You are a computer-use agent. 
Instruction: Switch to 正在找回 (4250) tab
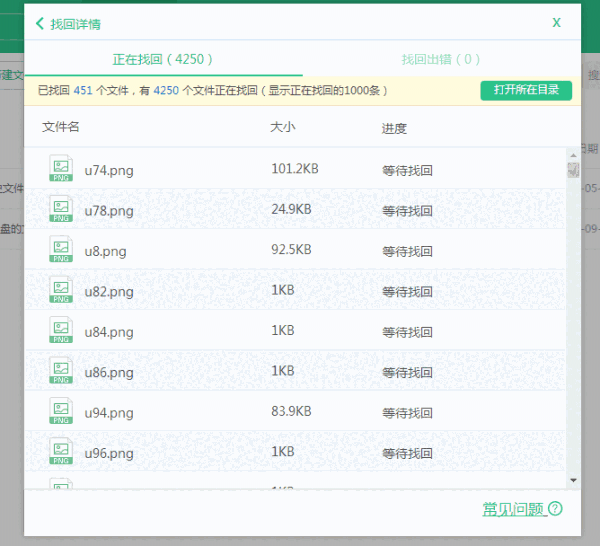click(x=163, y=59)
